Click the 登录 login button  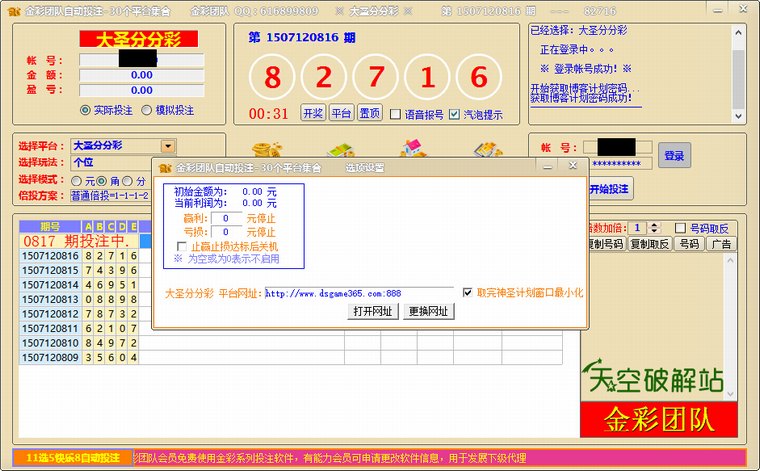674,156
